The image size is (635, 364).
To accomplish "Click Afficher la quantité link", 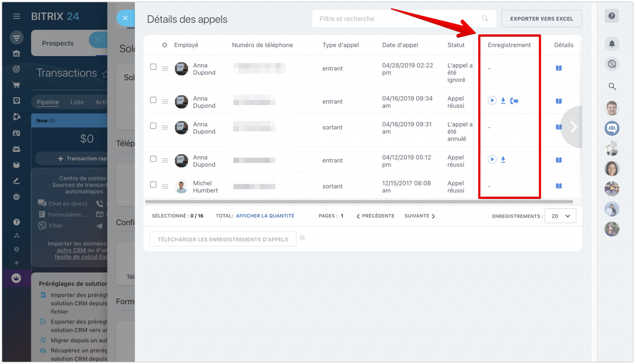I will pyautogui.click(x=265, y=216).
